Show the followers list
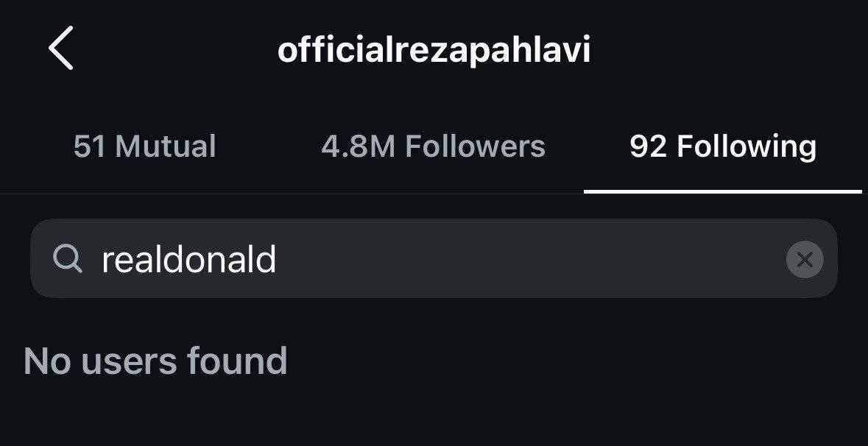This screenshot has width=868, height=446. click(x=434, y=146)
